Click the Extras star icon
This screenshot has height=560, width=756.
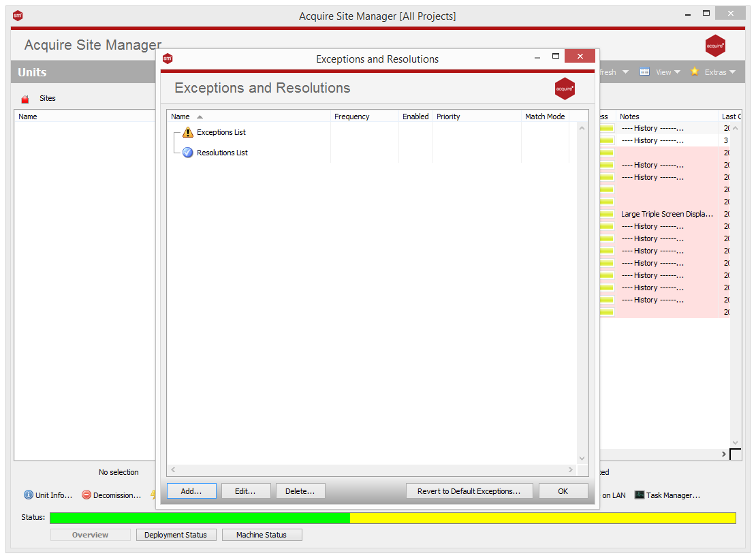tap(694, 72)
